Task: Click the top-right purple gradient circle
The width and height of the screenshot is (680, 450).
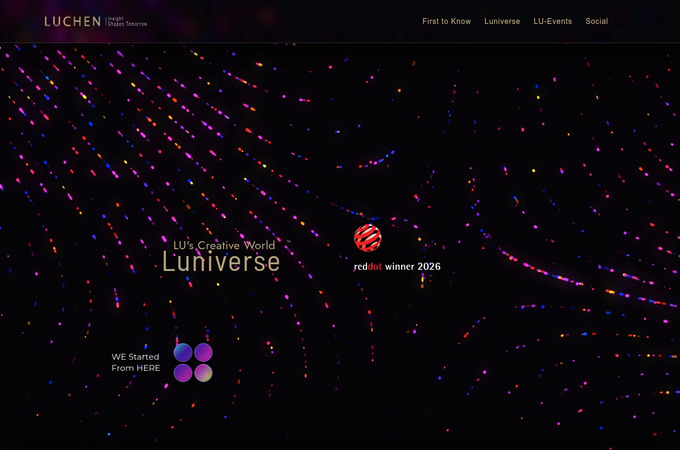Action: point(203,352)
